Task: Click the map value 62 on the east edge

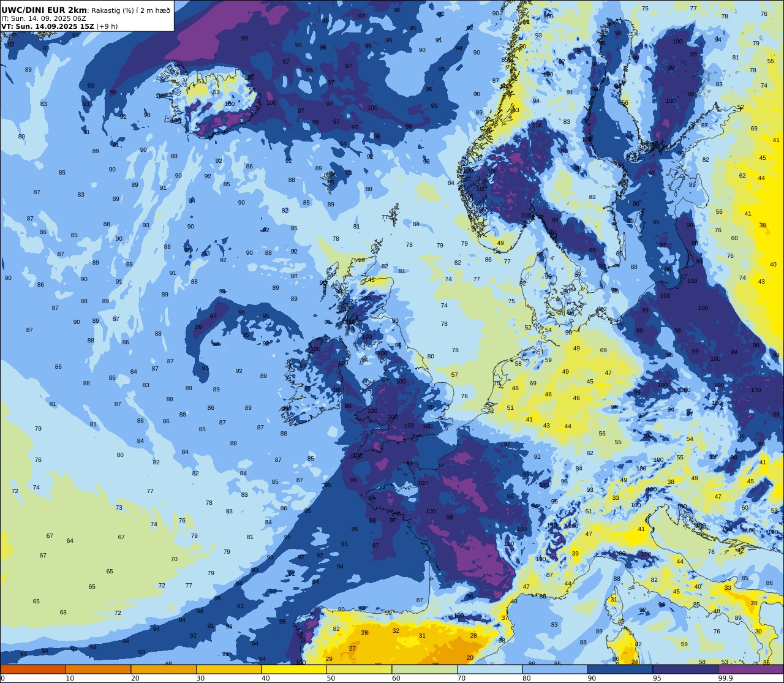Action: click(x=742, y=176)
